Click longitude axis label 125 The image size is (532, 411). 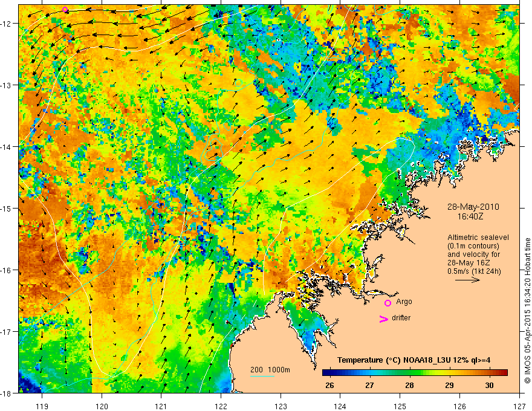[400, 406]
